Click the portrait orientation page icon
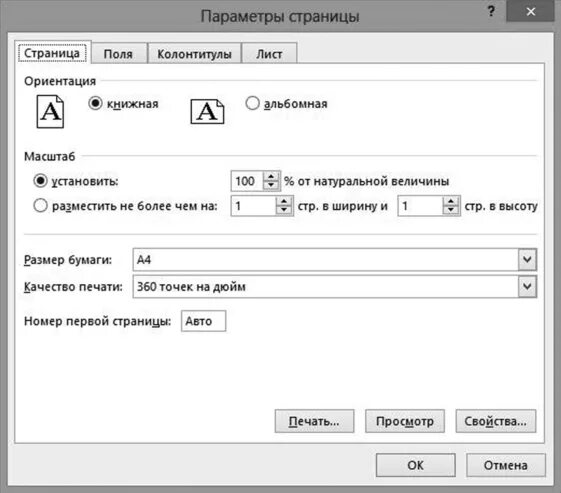Image resolution: width=561 pixels, height=493 pixels. 50,111
